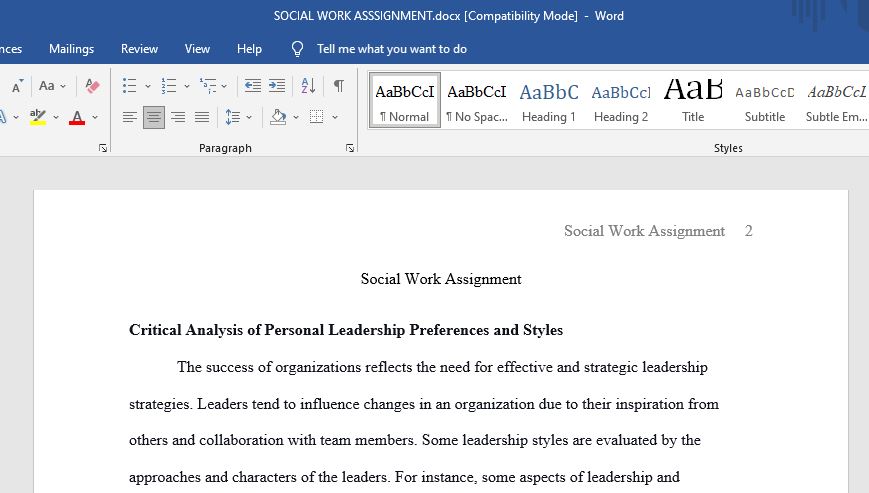Switch to the Review tab

(139, 49)
